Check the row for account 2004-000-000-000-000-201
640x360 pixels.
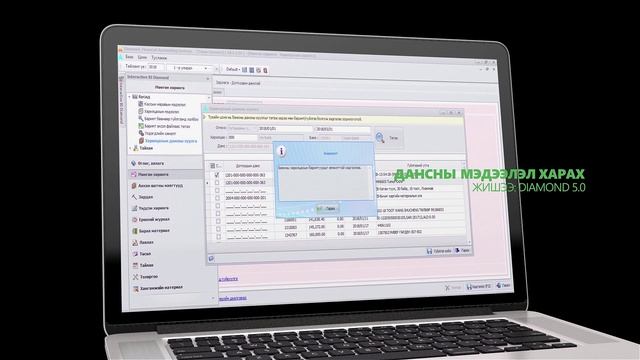[x=218, y=198]
